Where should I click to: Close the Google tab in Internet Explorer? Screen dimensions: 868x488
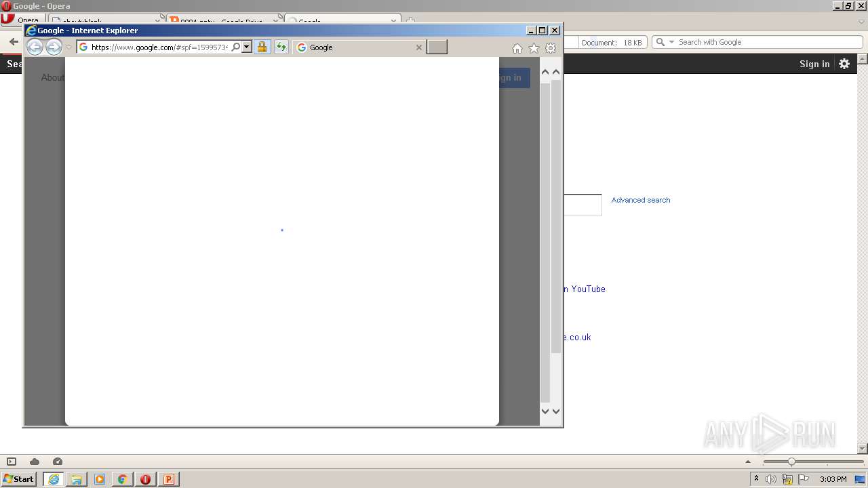(418, 47)
